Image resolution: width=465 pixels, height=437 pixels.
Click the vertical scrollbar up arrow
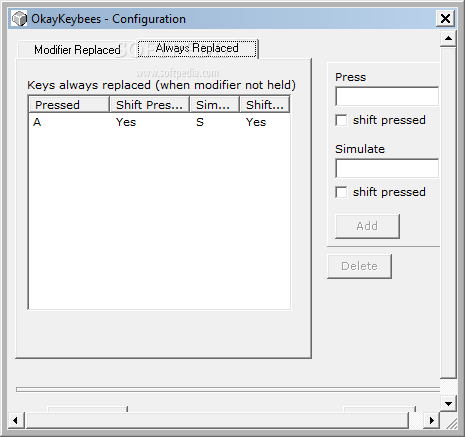[x=448, y=38]
